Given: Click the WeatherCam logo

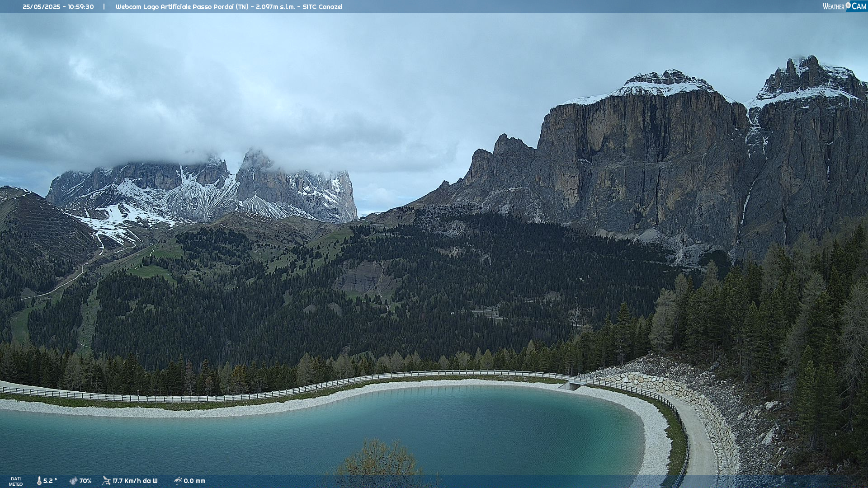Looking at the screenshot, I should [x=844, y=6].
